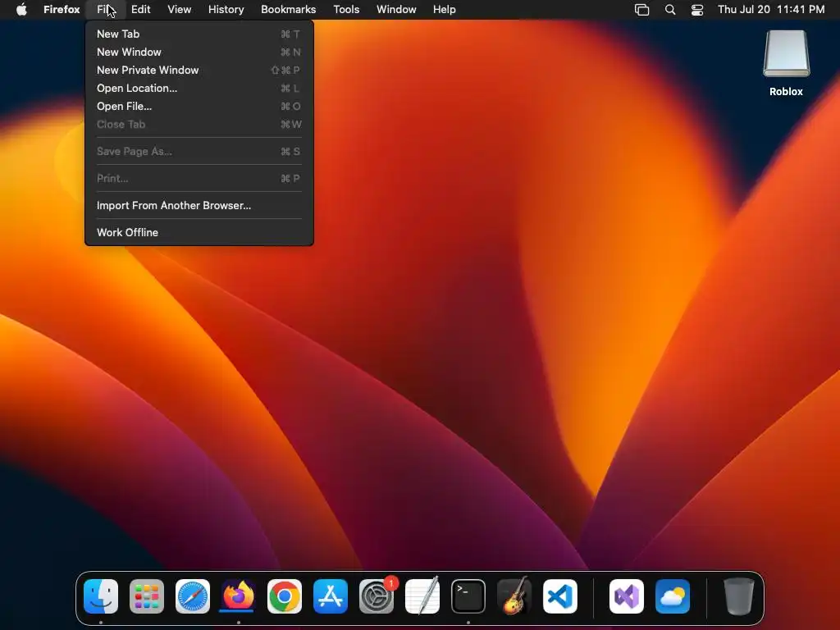Open the Help menu
This screenshot has height=630, width=840.
[x=444, y=10]
